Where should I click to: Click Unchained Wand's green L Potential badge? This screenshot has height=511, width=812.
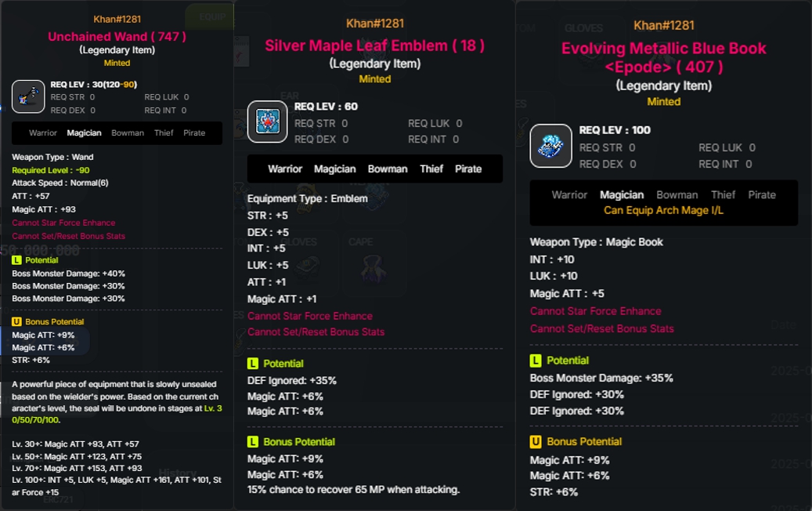click(16, 260)
